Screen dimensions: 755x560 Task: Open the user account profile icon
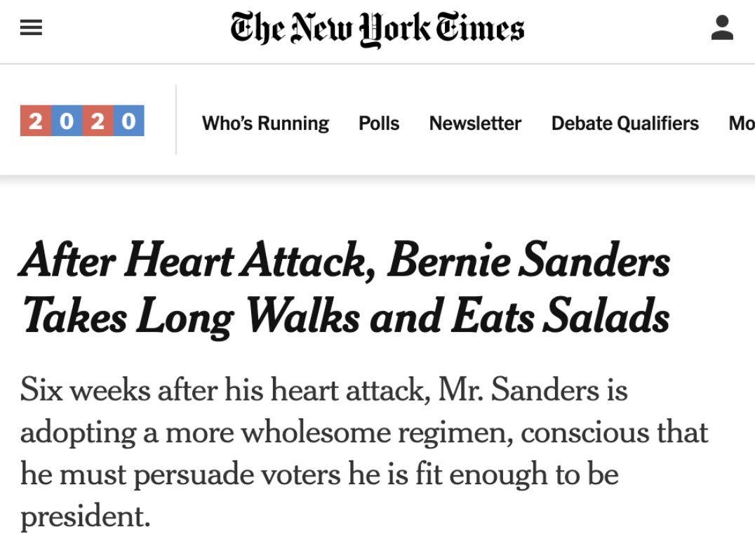coord(722,27)
